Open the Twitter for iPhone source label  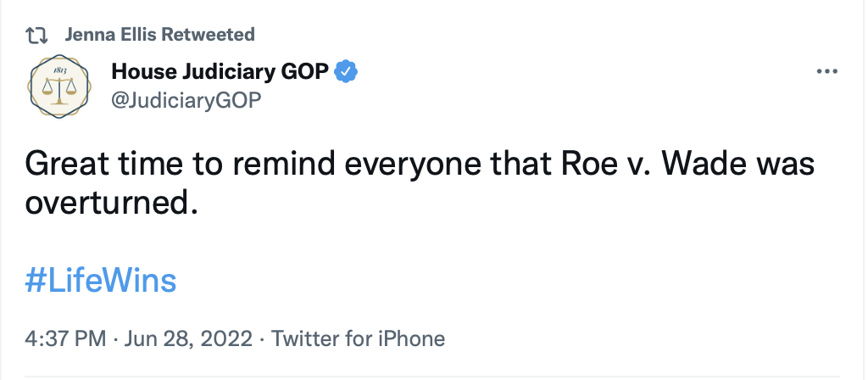[x=358, y=338]
